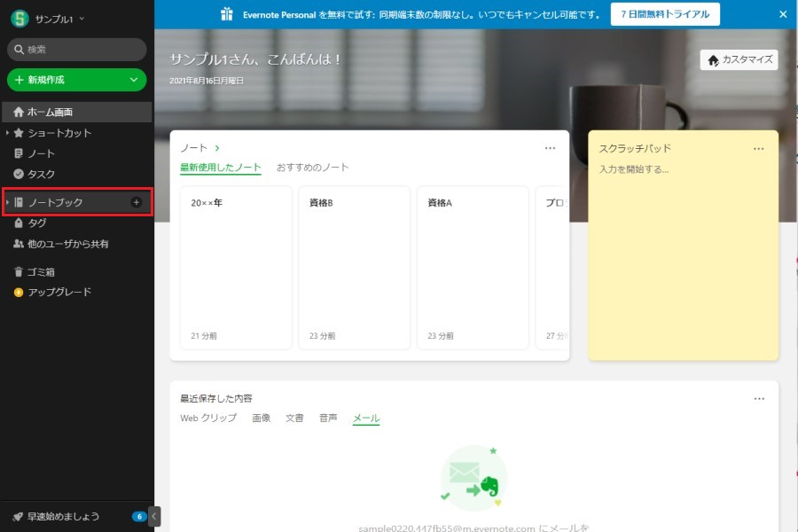798x532 pixels.
Task: Expand the account menu chevron beside サンプル1
Action: (82, 19)
